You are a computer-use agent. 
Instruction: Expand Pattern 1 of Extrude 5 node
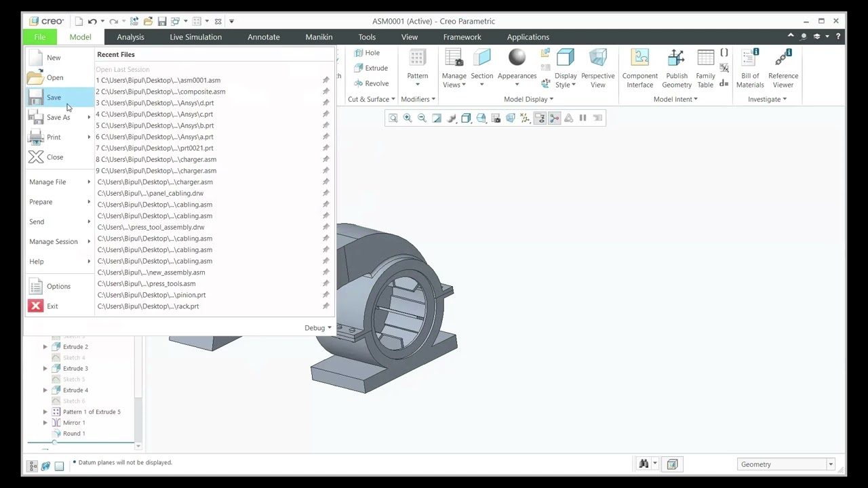pos(45,412)
